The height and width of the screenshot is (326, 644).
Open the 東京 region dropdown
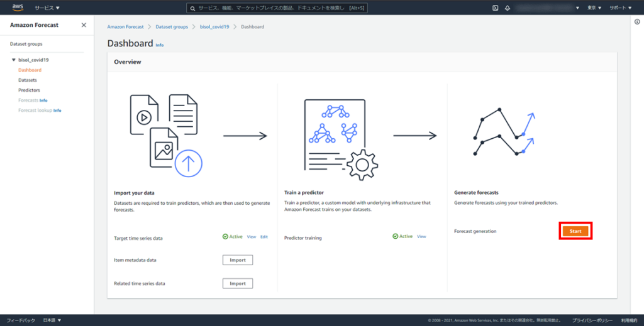coord(594,8)
